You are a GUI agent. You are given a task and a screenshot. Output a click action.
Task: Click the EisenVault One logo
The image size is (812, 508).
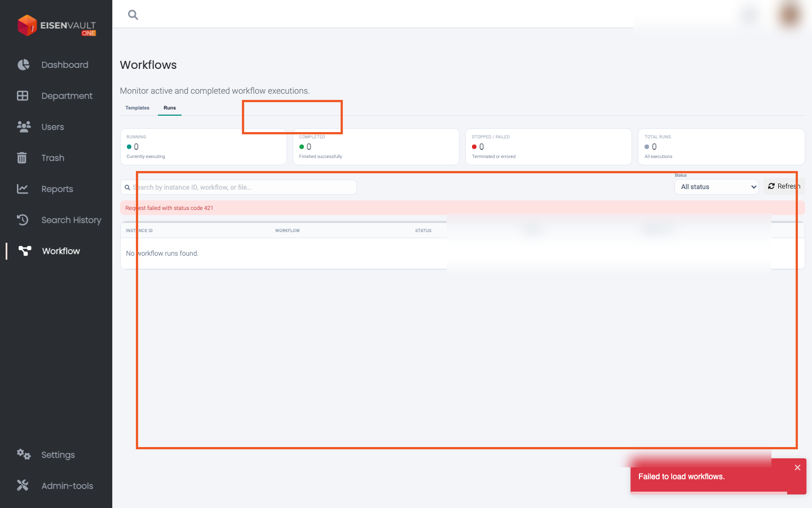point(56,25)
